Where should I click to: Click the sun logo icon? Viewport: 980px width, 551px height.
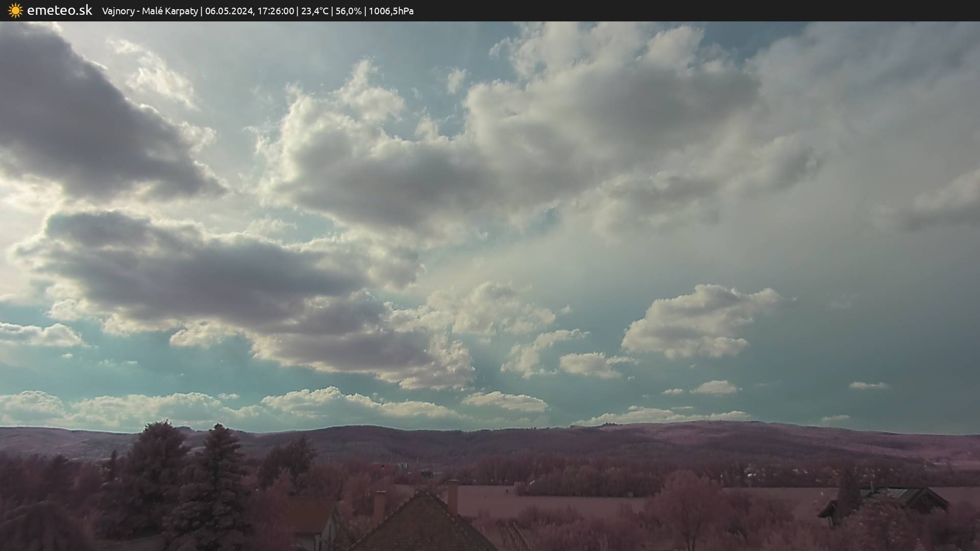click(15, 10)
